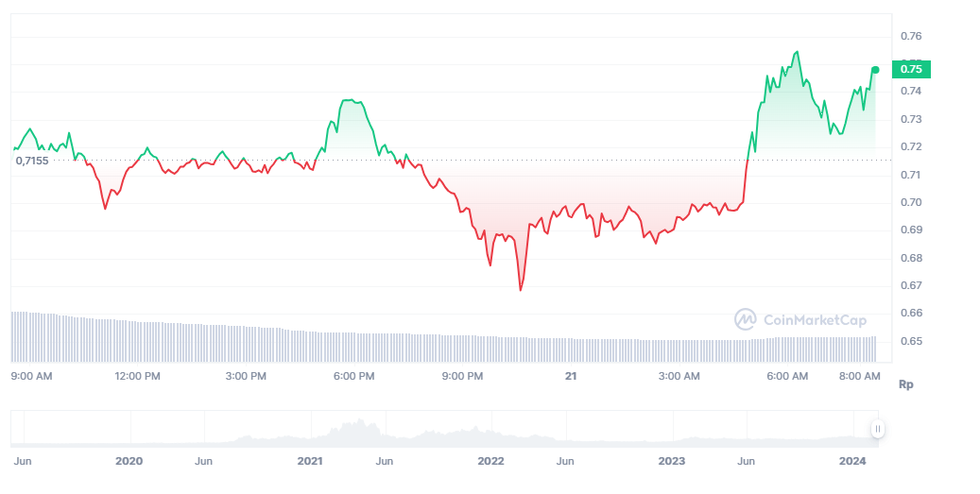This screenshot has height=494, width=980.
Task: Select 2022 on the range navigator
Action: (490, 461)
